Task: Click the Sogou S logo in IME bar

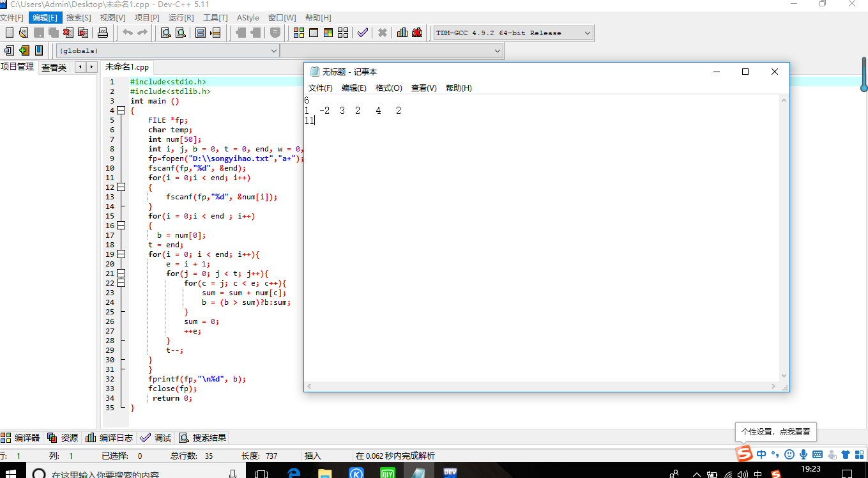Action: (743, 454)
